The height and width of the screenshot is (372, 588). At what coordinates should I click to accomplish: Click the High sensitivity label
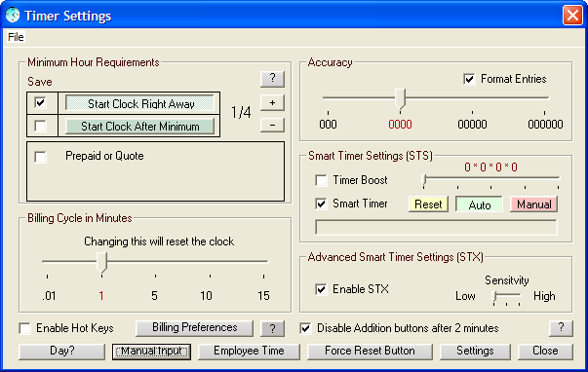coord(544,296)
